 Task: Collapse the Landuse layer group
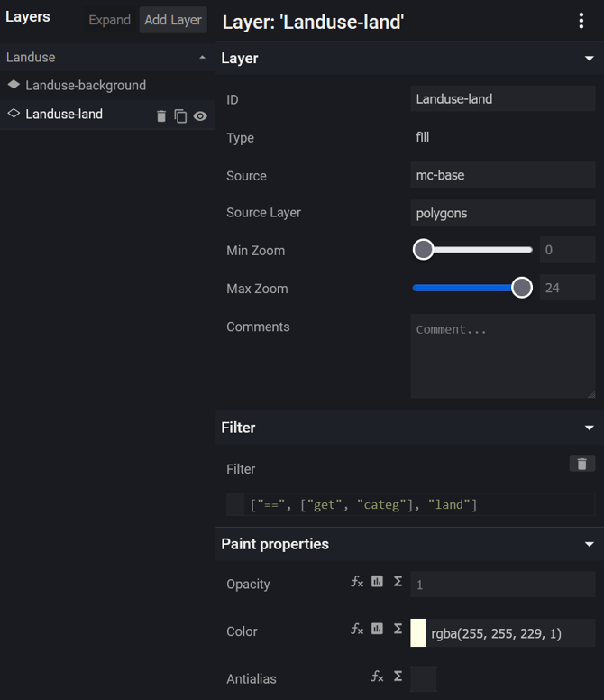tap(202, 58)
